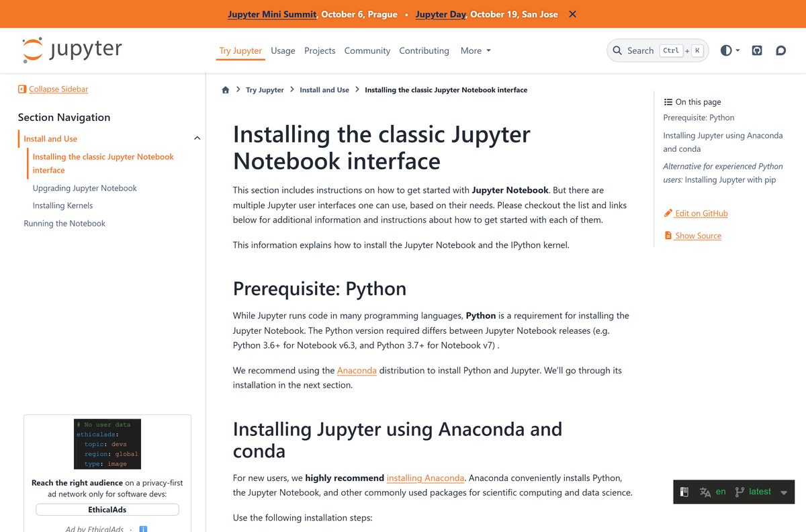
Task: Open Installing Kernels sidebar link
Action: (x=62, y=206)
